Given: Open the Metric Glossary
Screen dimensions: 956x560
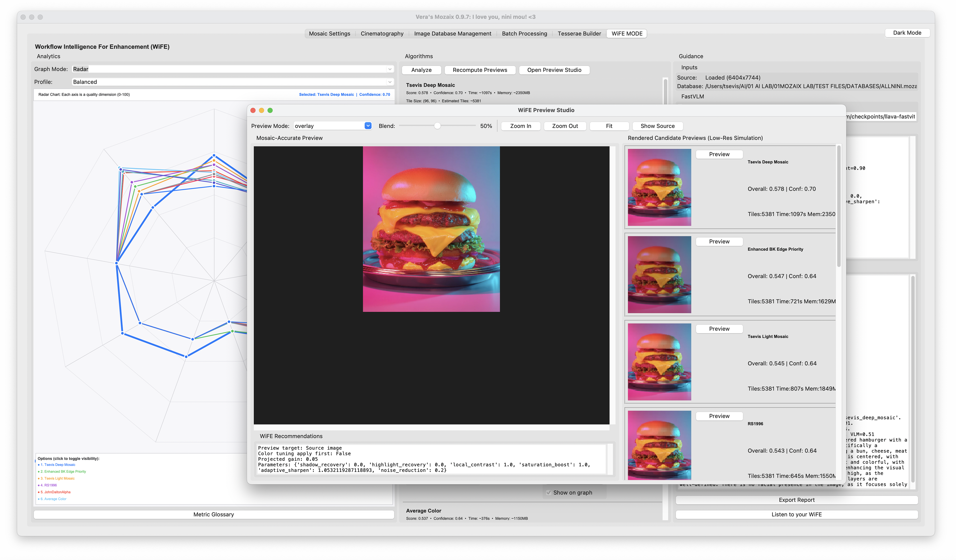Looking at the screenshot, I should coord(214,514).
